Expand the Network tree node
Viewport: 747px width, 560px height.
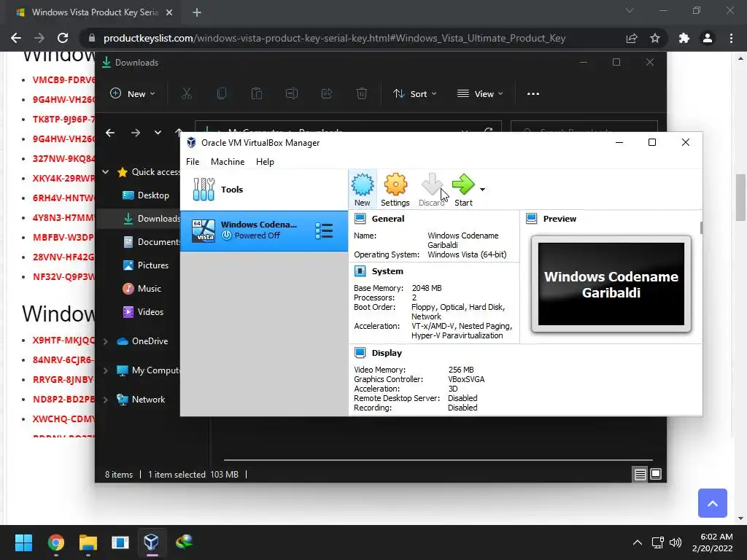point(105,400)
